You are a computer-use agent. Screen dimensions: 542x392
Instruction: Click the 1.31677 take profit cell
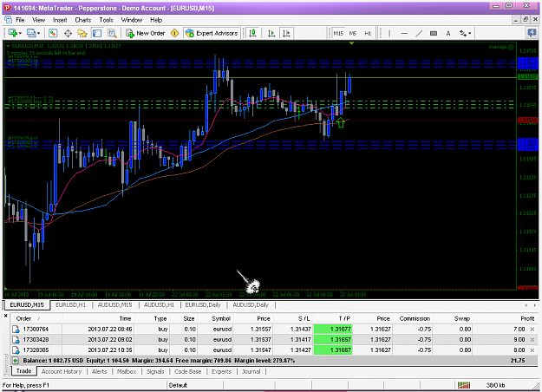[x=333, y=329]
